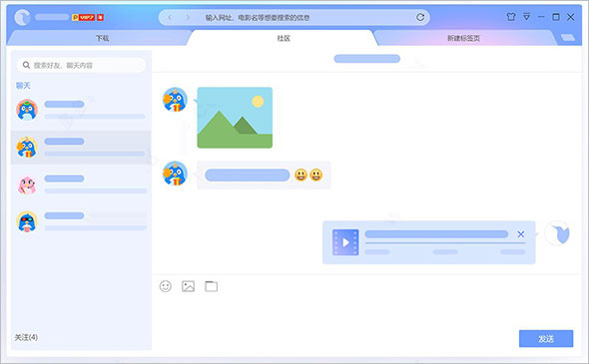Open the chat with the popcorn penguin contact

coord(81,148)
